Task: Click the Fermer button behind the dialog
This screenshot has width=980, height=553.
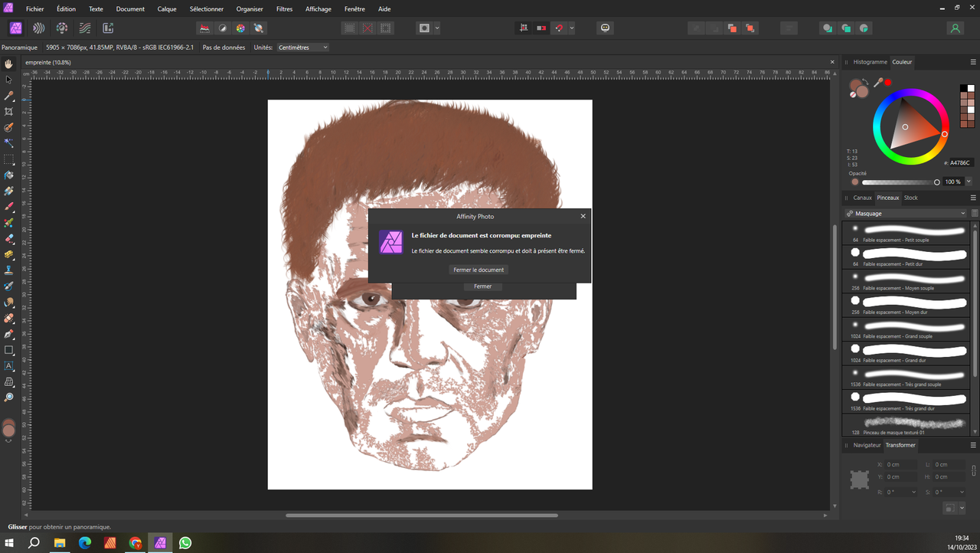Action: point(482,286)
